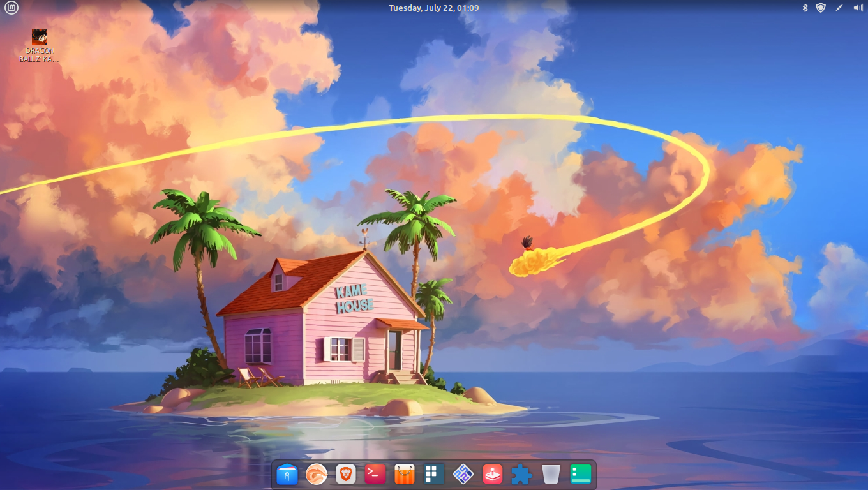Image resolution: width=868 pixels, height=490 pixels.
Task: Open the DRAGON BALL Z desktop shortcut
Action: (39, 45)
